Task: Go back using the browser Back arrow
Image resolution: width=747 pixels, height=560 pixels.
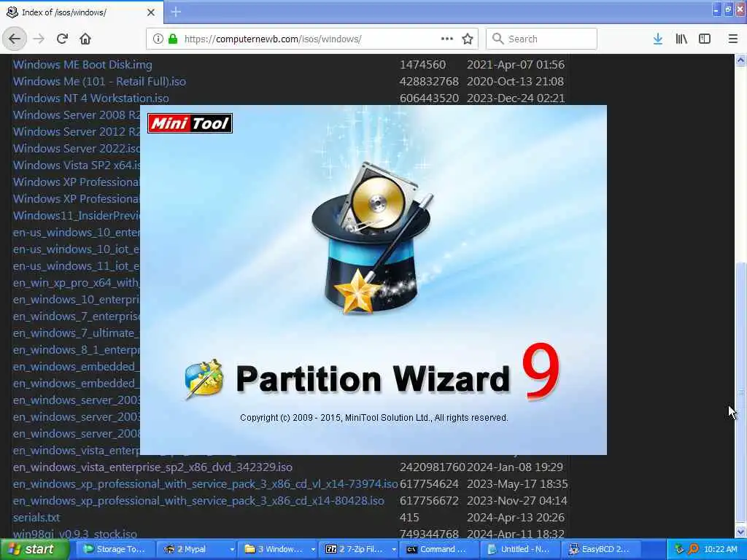Action: pos(15,39)
